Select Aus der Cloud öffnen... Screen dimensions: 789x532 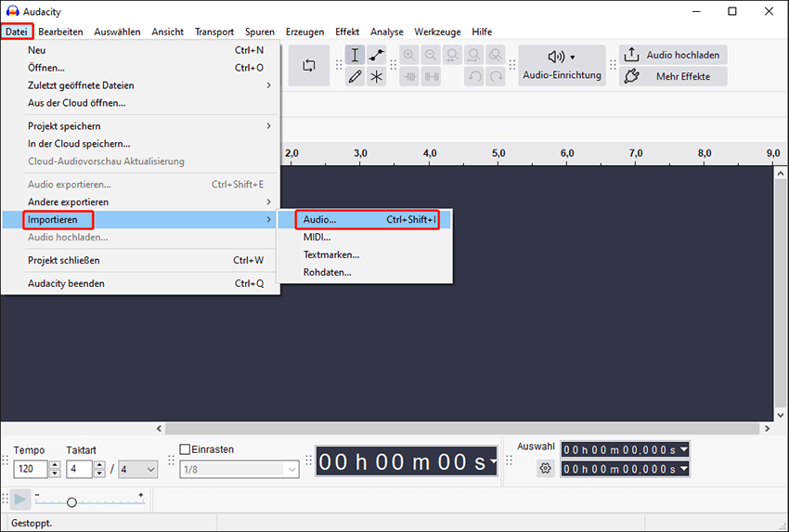coord(140,103)
